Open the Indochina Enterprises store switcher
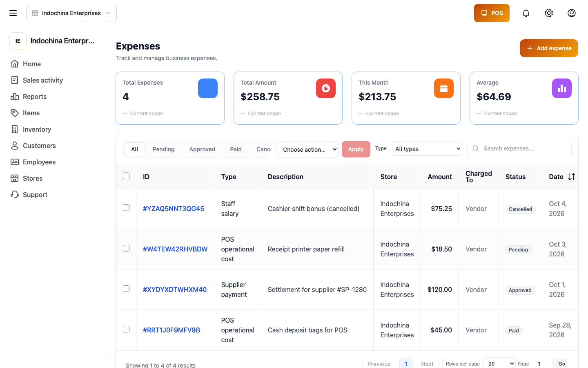The image size is (588, 368). click(x=71, y=13)
